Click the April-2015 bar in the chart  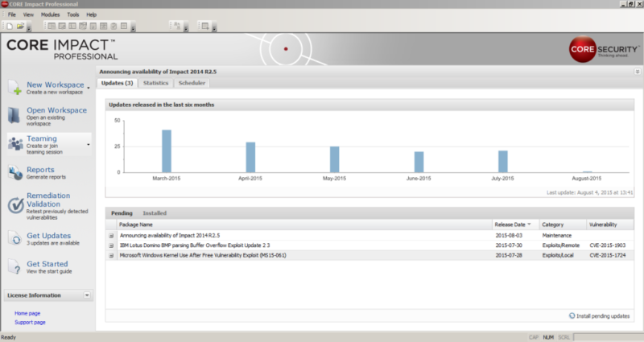(250, 157)
